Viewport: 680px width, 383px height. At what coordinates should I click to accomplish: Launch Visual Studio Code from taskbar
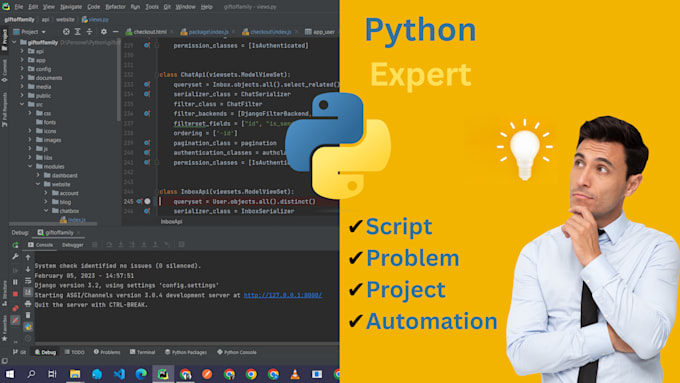(x=119, y=374)
